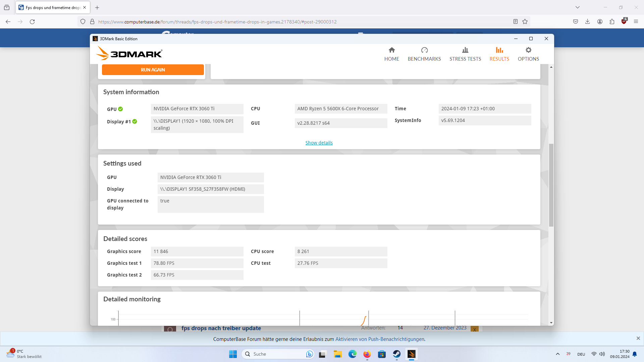Click the 3DMark vertical scrollbar thumb
Image resolution: width=644 pixels, height=362 pixels.
pos(551,185)
